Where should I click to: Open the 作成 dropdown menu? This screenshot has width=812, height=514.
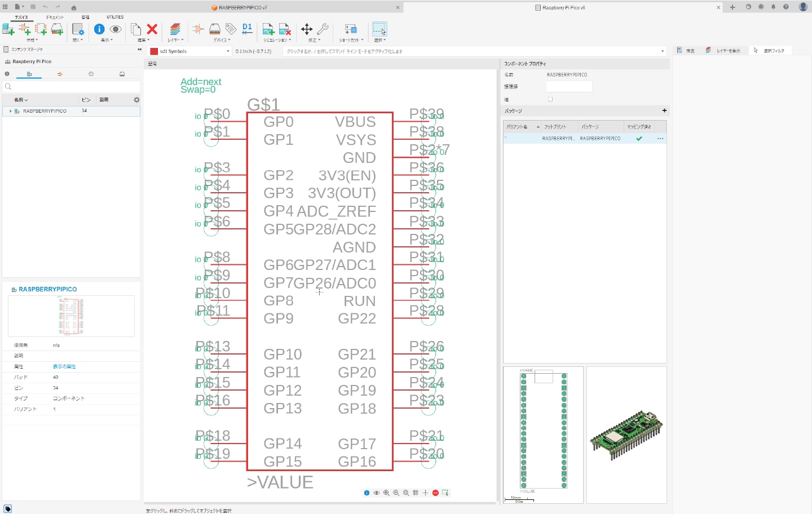point(32,41)
